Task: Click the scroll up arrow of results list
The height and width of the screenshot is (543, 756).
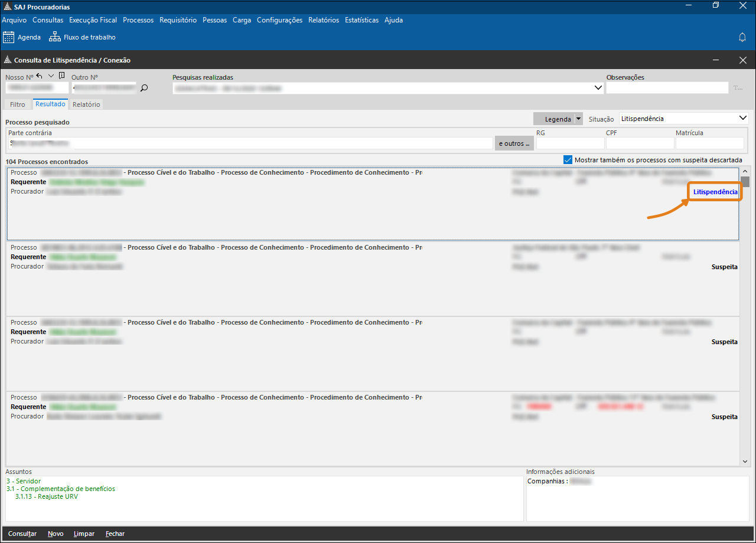Action: point(745,172)
